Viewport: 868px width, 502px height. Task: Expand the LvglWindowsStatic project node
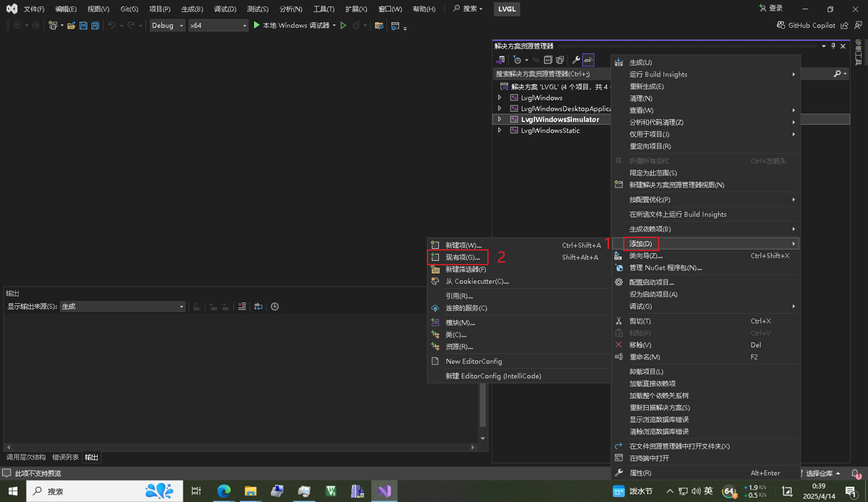click(500, 130)
